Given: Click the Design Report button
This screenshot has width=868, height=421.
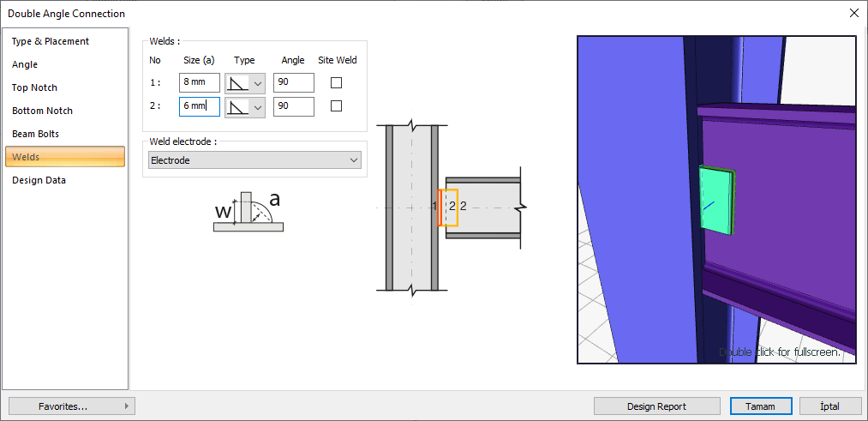Looking at the screenshot, I should [x=656, y=406].
